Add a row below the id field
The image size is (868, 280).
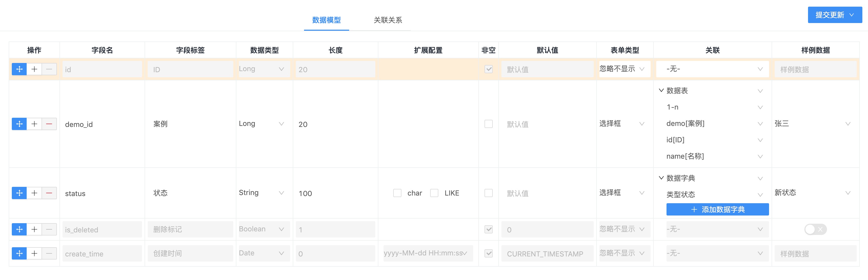point(34,69)
